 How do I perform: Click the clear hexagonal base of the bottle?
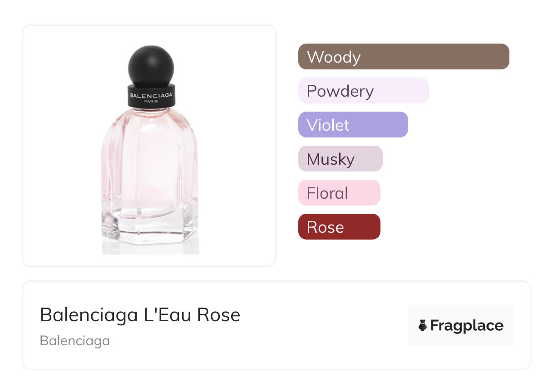click(x=149, y=227)
